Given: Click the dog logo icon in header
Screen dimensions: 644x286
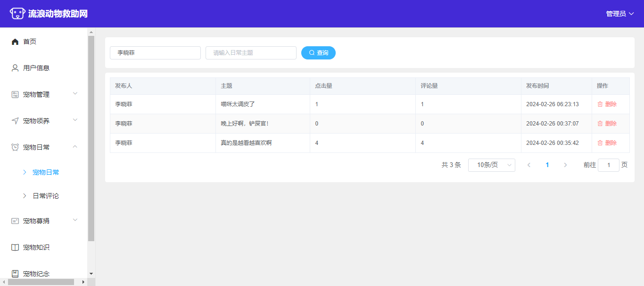Looking at the screenshot, I should [17, 14].
